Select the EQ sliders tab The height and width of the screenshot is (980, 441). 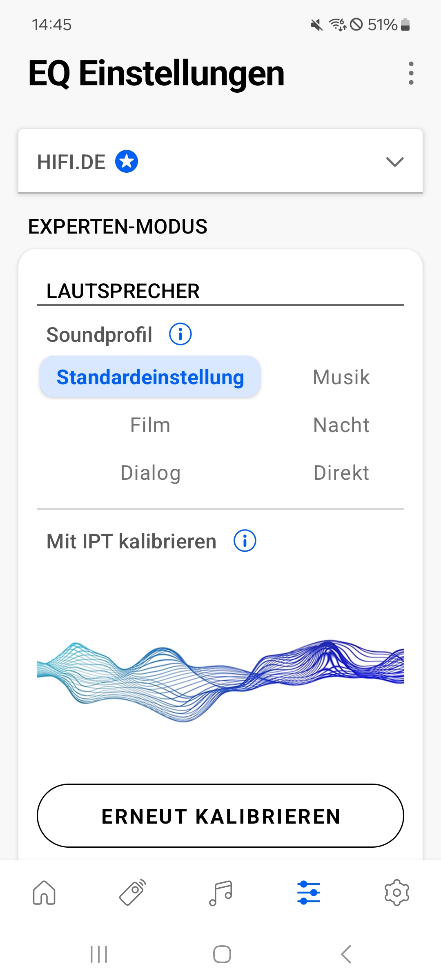coord(309,893)
